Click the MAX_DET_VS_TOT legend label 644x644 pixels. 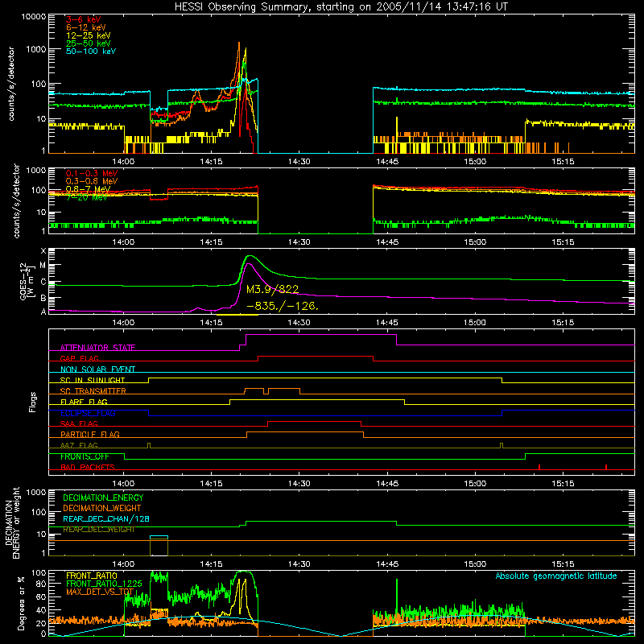pyautogui.click(x=100, y=592)
